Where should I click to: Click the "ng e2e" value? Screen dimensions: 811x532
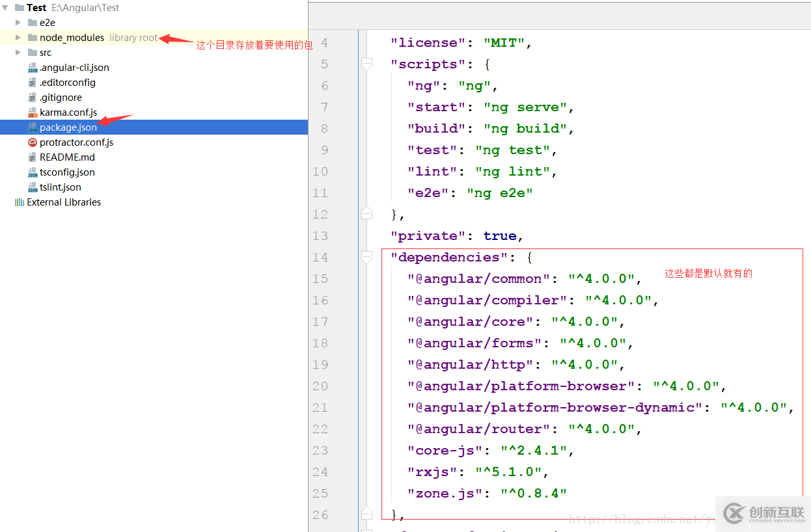tap(500, 193)
